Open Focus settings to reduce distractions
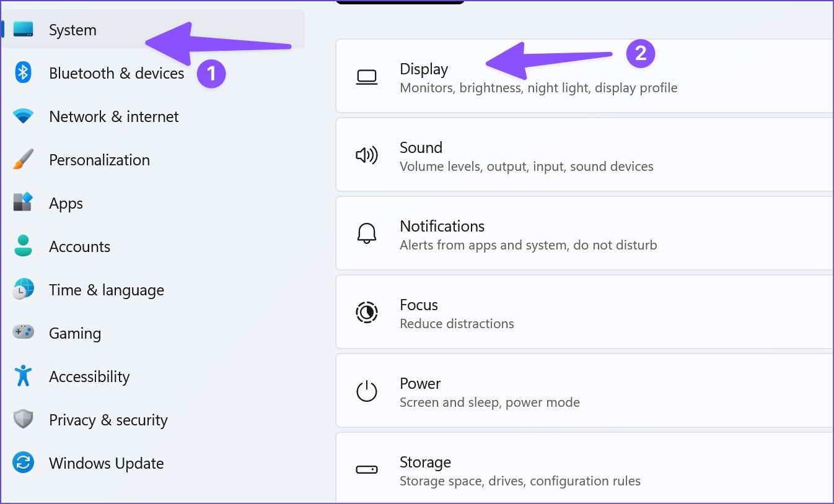 (x=585, y=312)
